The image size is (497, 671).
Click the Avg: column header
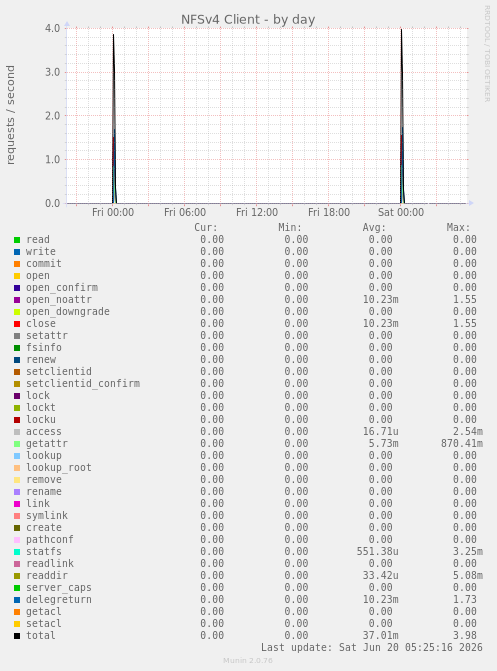coord(374,227)
